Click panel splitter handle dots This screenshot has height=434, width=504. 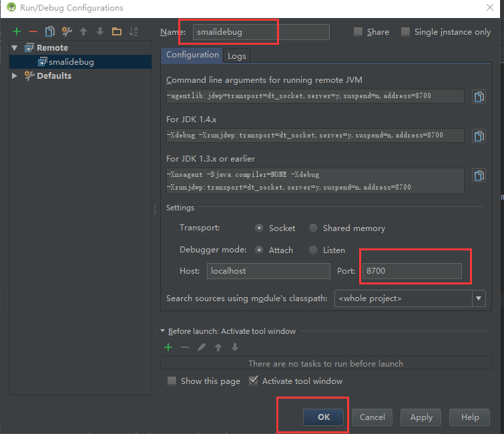pos(155,209)
